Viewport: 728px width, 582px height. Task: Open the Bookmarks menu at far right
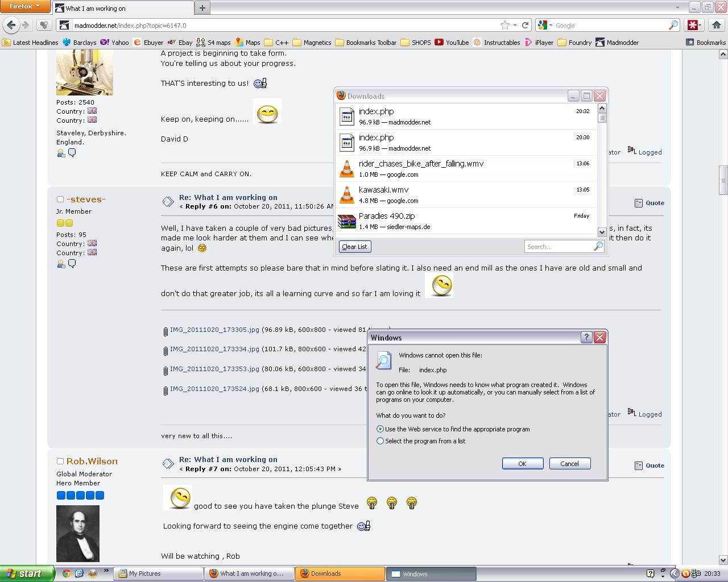(706, 42)
